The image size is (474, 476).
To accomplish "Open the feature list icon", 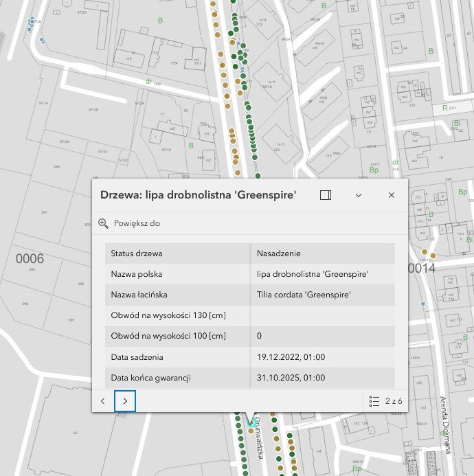I will 374,400.
